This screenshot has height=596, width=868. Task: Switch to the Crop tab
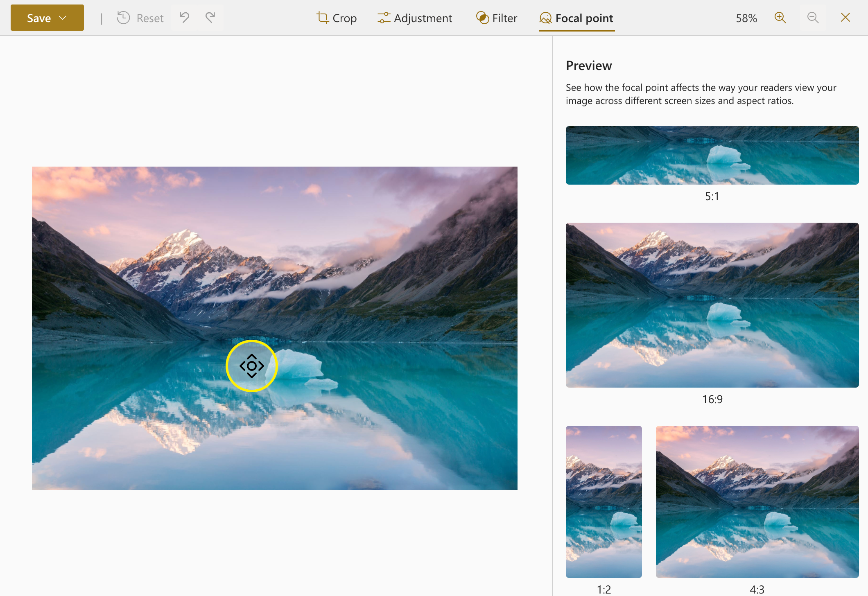click(x=337, y=18)
